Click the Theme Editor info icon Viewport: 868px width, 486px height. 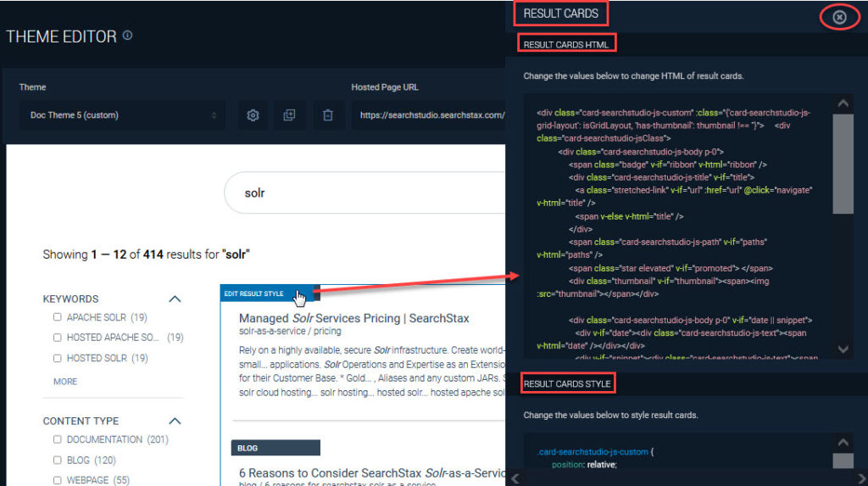point(127,36)
